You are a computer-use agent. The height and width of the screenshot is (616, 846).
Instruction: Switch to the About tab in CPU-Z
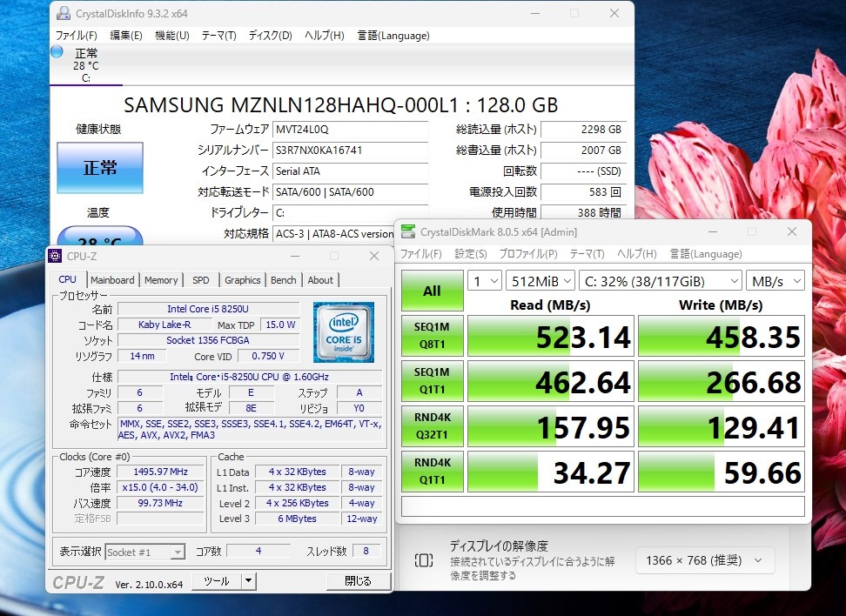click(x=320, y=280)
